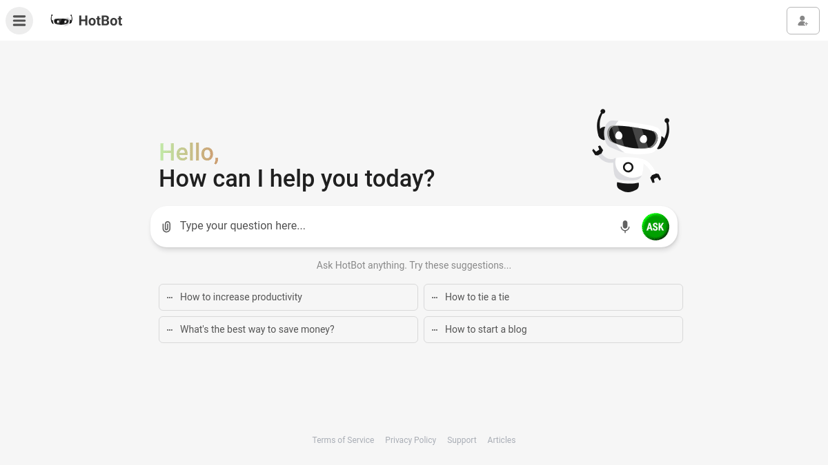Open the user account sign-in icon
Image resolution: width=828 pixels, height=465 pixels.
(803, 21)
